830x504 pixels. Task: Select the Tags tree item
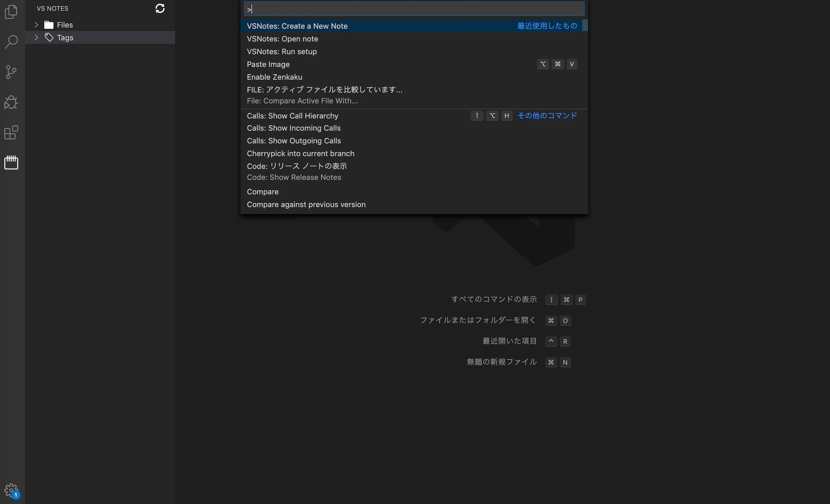coord(65,37)
